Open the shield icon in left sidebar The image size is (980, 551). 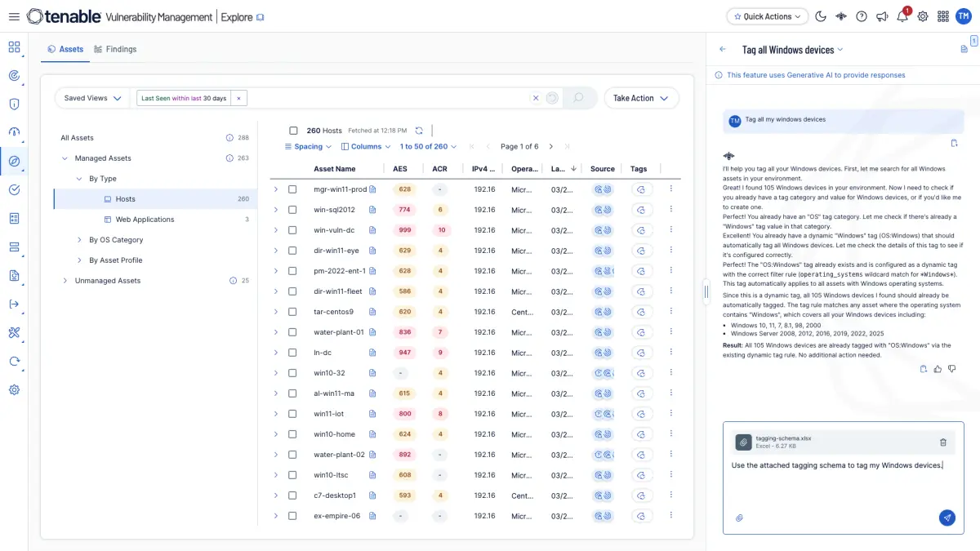[14, 104]
